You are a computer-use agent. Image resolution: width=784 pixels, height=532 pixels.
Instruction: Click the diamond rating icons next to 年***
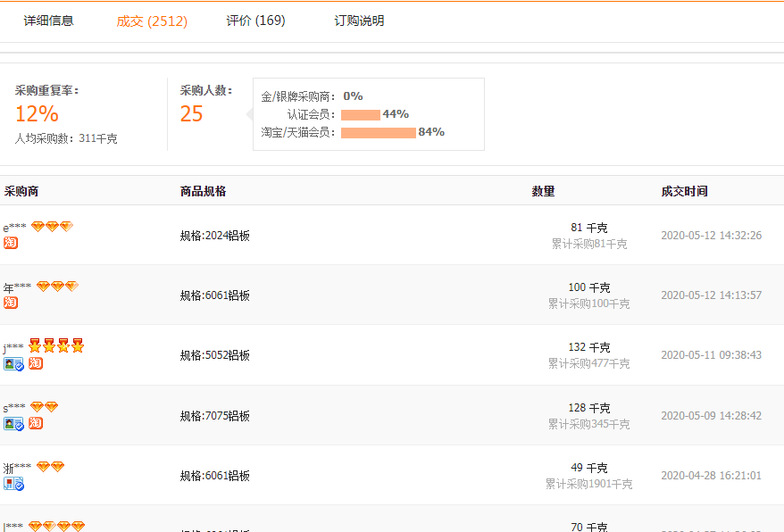pyautogui.click(x=57, y=287)
